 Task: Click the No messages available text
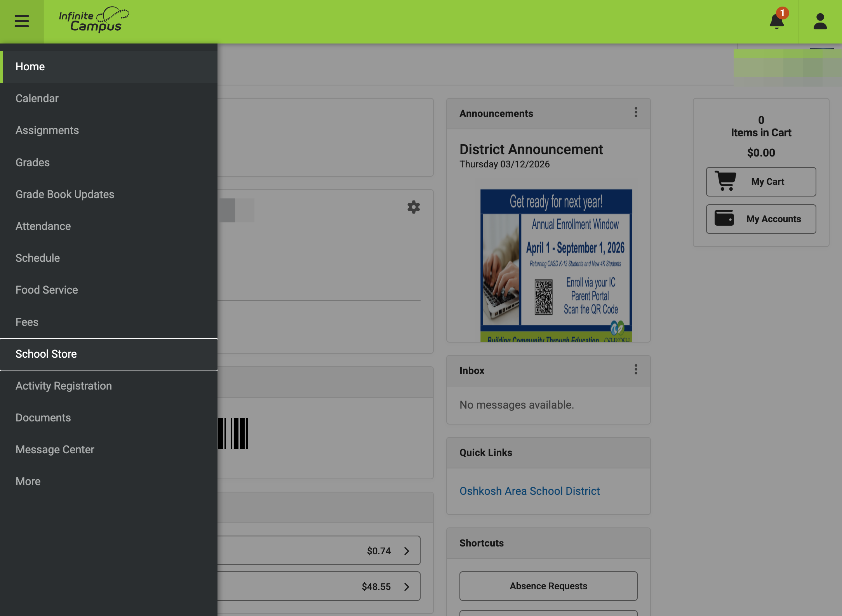[x=517, y=405]
